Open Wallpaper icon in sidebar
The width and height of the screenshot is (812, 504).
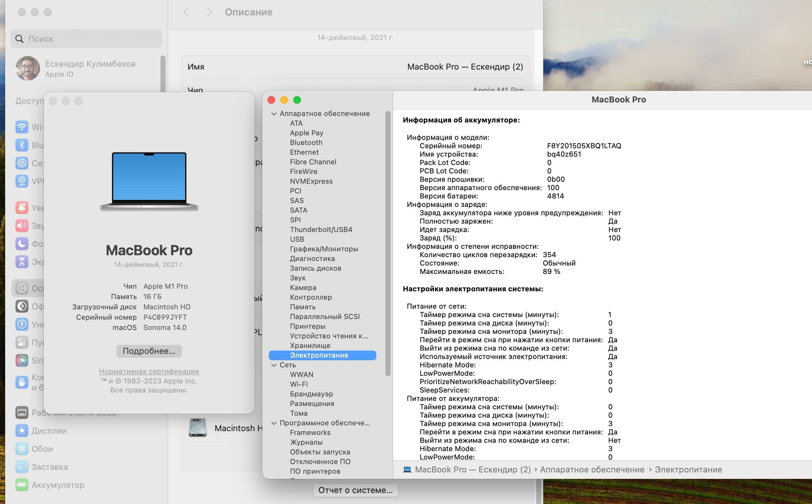[22, 449]
